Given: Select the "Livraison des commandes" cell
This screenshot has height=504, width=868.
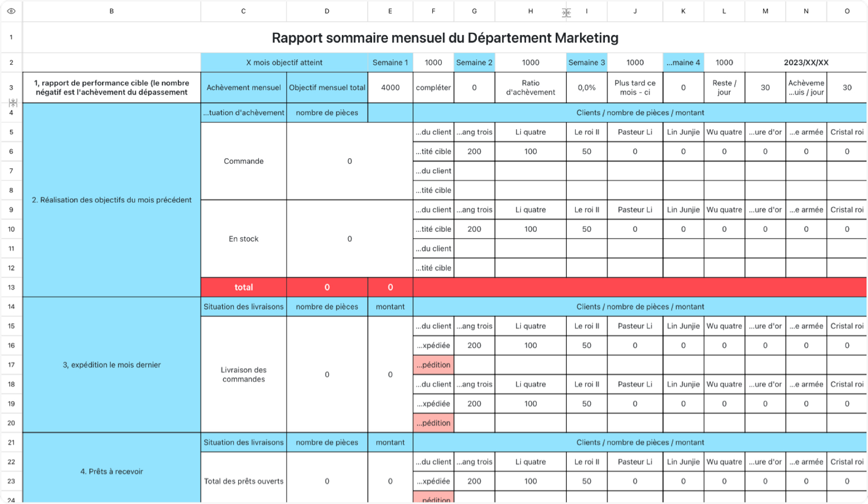Looking at the screenshot, I should (243, 374).
